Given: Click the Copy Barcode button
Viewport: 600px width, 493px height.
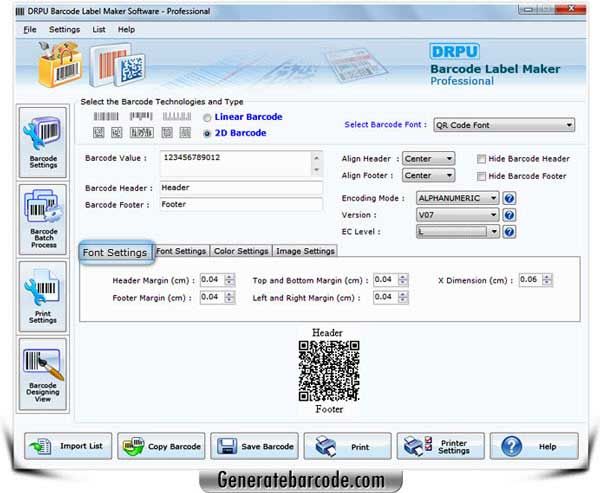Looking at the screenshot, I should [x=161, y=446].
